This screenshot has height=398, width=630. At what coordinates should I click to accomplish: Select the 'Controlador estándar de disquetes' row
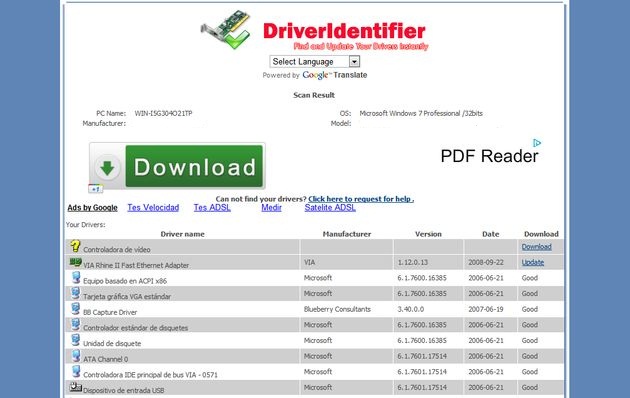click(x=315, y=325)
